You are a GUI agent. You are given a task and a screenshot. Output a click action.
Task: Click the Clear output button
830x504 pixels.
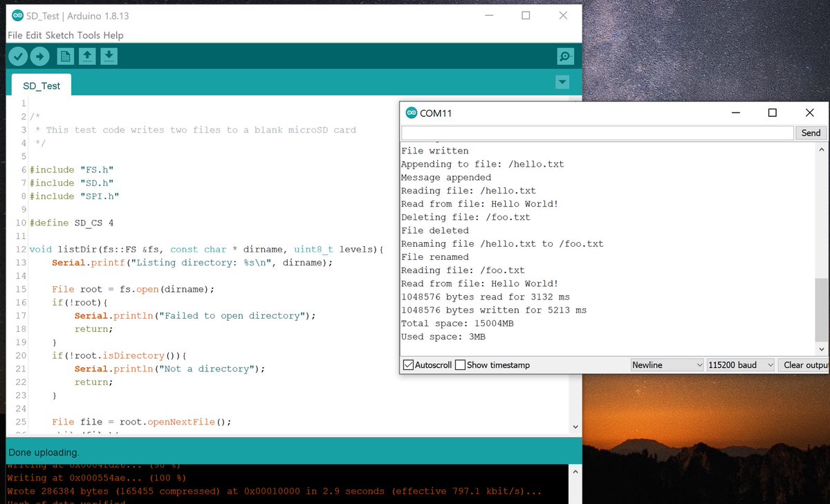pyautogui.click(x=804, y=365)
